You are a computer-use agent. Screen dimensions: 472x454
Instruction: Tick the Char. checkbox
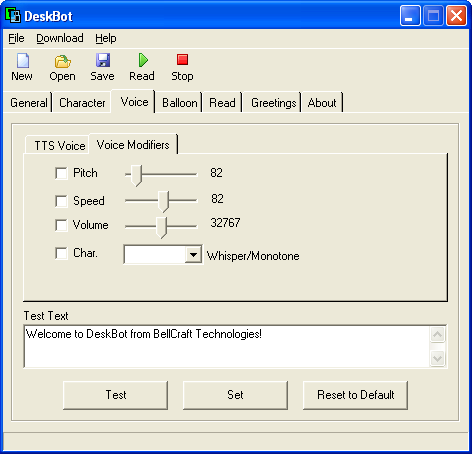pyautogui.click(x=61, y=253)
